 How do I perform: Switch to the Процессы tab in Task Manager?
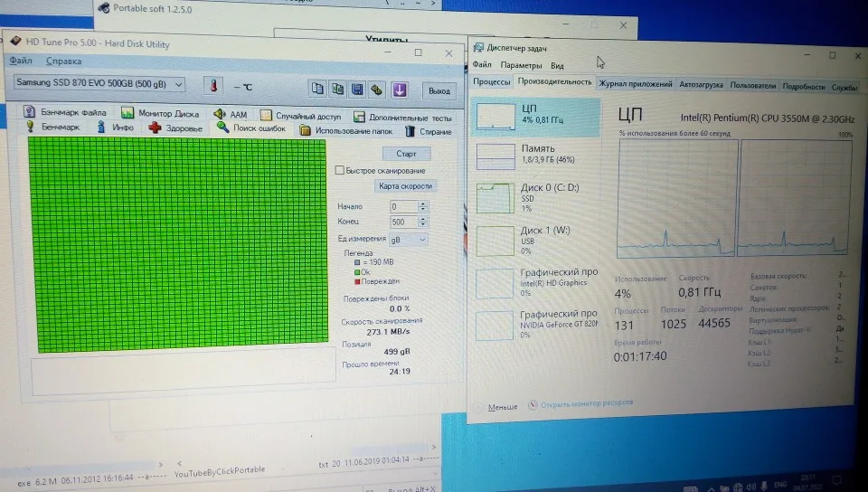(491, 81)
